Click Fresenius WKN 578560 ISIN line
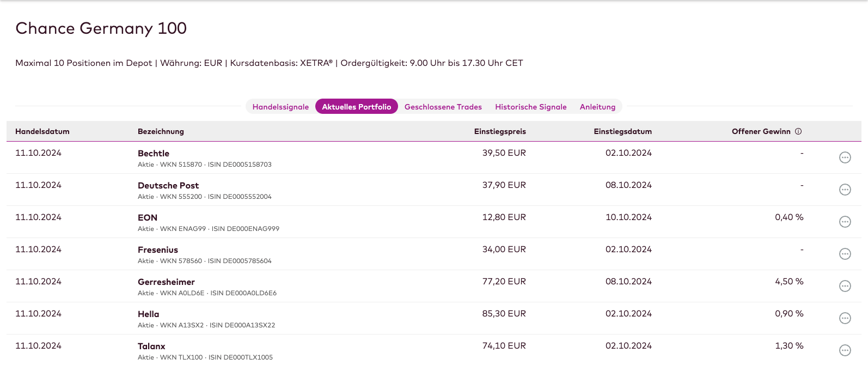Image resolution: width=868 pixels, height=365 pixels. [x=205, y=261]
